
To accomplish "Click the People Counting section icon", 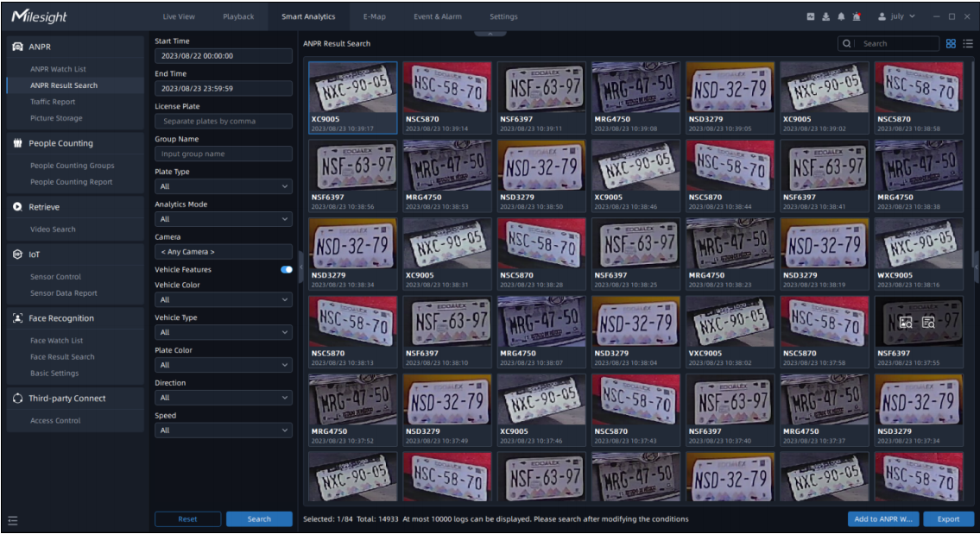I will pyautogui.click(x=17, y=143).
